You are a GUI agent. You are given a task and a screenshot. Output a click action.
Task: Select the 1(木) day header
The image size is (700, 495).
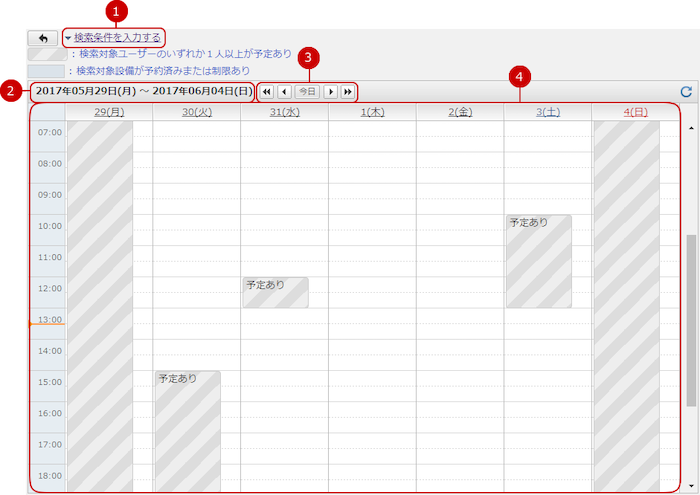(x=372, y=112)
